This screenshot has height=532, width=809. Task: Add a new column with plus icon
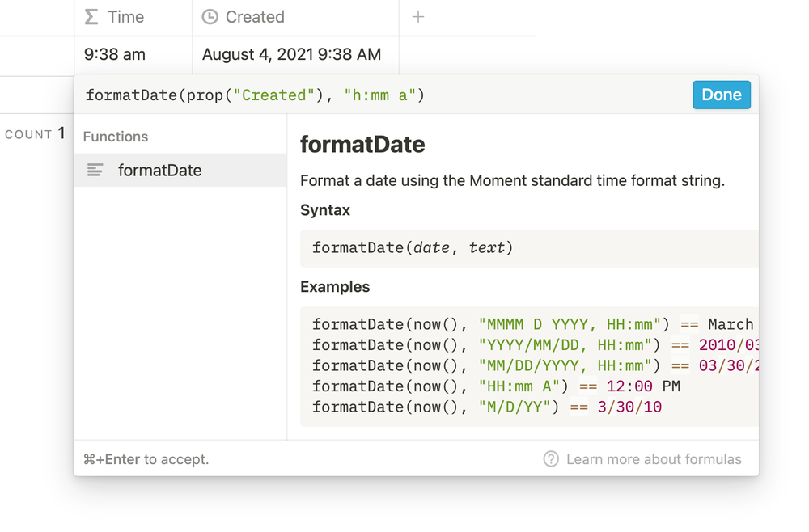click(418, 17)
